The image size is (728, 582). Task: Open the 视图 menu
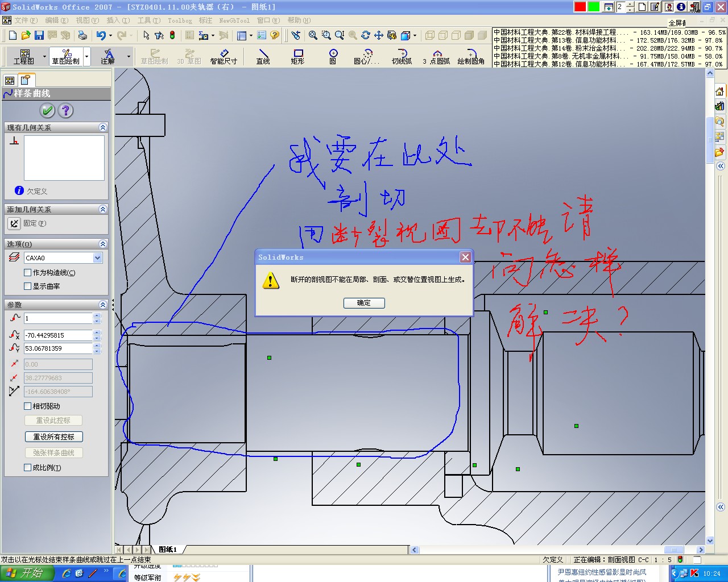coord(87,20)
